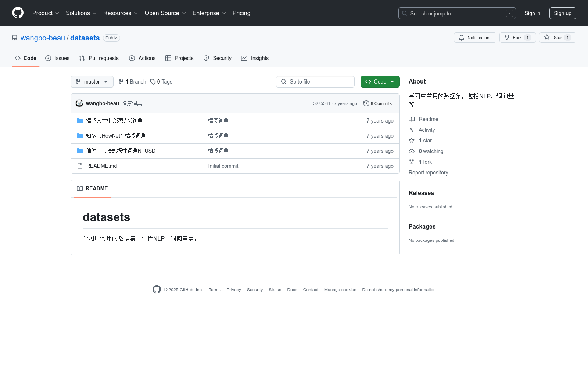Click Manage cookies in footer
The height and width of the screenshot is (368, 588).
340,290
